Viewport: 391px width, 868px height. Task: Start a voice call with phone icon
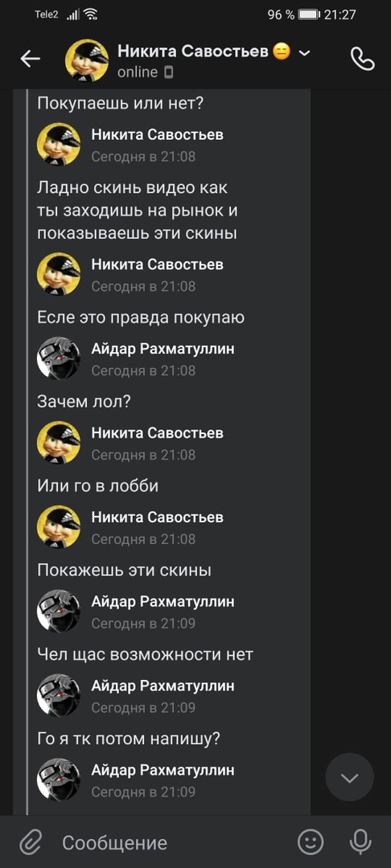(x=363, y=59)
